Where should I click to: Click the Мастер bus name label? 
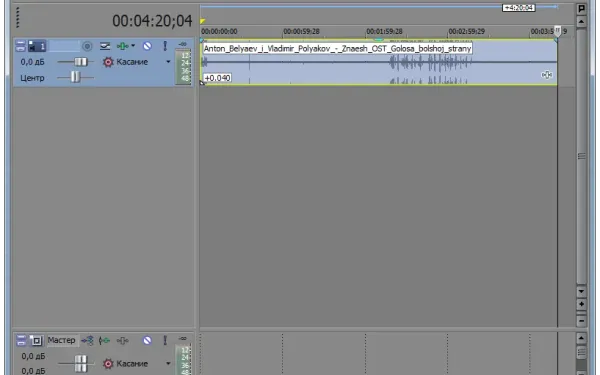click(62, 340)
